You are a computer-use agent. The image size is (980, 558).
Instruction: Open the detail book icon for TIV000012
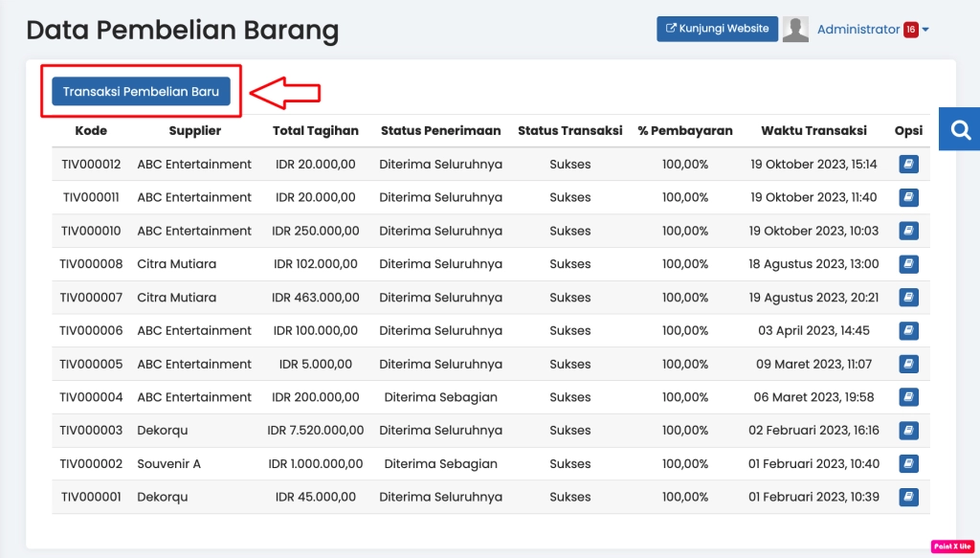(x=907, y=164)
